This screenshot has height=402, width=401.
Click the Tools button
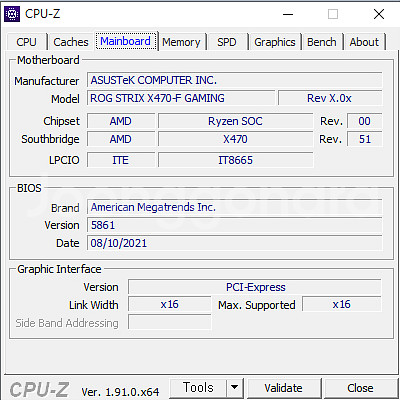198,388
